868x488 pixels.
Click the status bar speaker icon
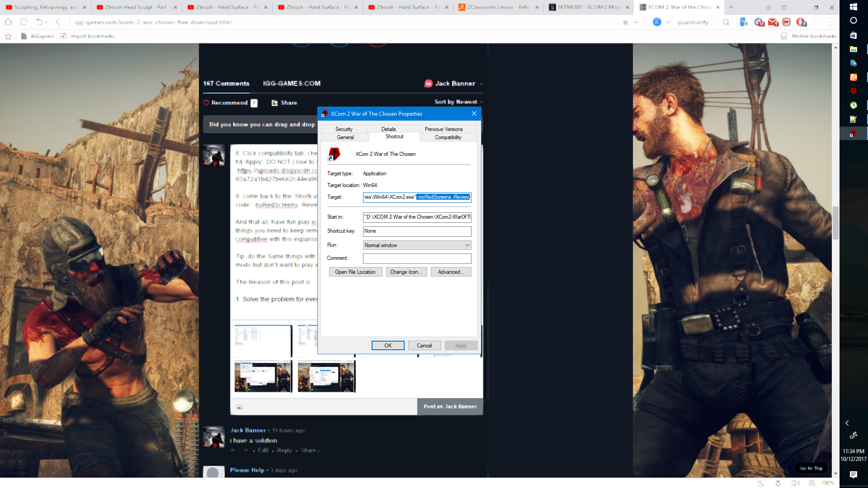coord(795,483)
